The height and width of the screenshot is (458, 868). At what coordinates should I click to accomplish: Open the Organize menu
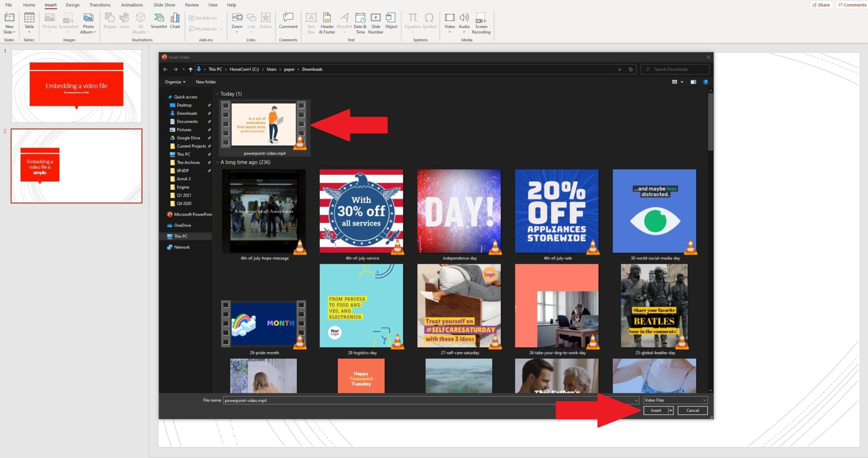175,82
